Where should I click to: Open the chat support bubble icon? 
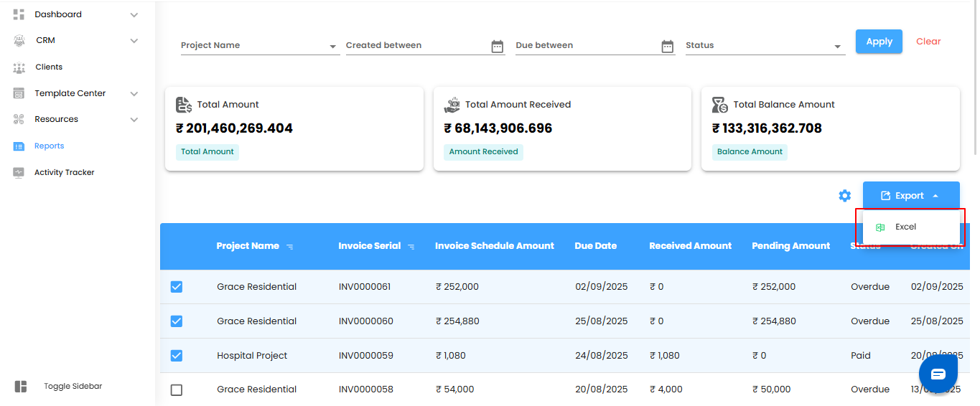938,374
